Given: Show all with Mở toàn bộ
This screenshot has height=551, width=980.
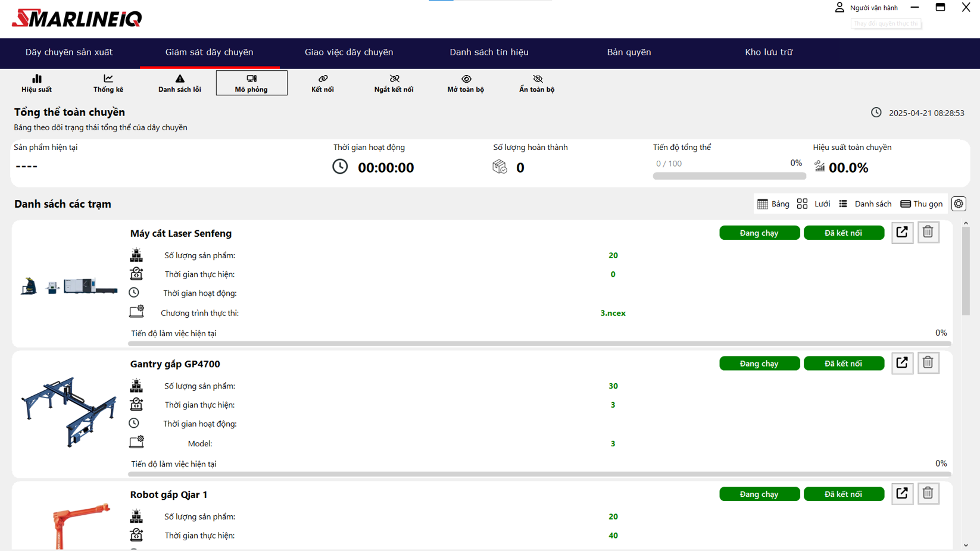Looking at the screenshot, I should click(466, 83).
